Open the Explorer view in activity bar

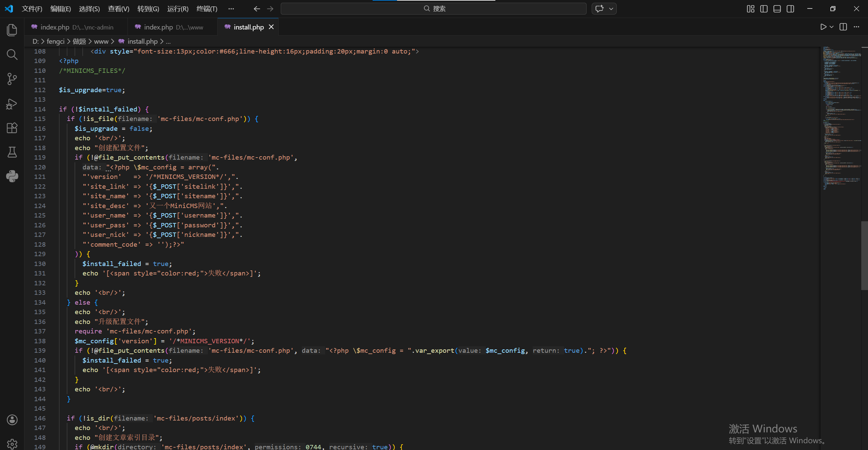[12, 30]
